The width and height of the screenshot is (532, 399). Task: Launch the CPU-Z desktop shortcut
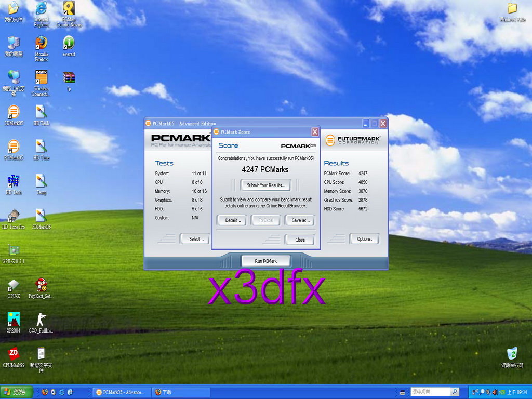tap(14, 289)
